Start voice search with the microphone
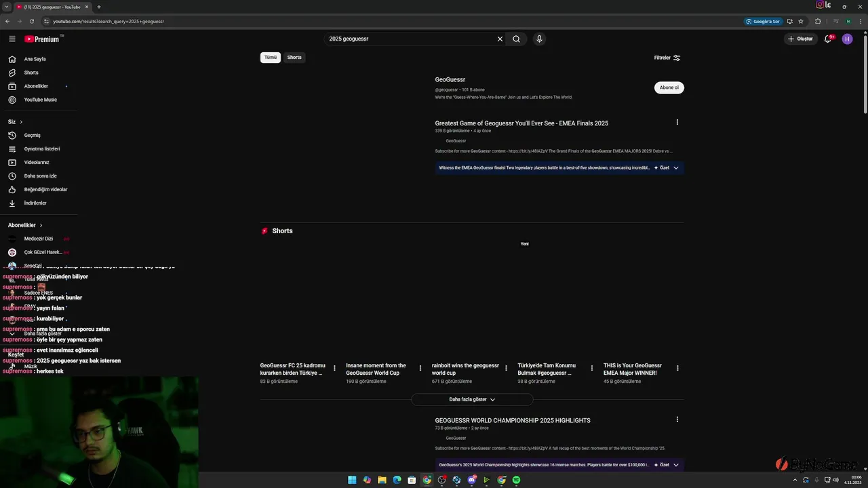 [x=539, y=39]
